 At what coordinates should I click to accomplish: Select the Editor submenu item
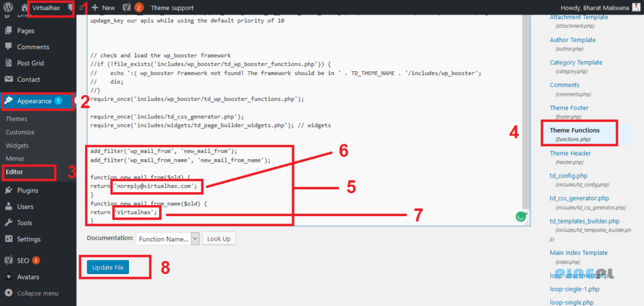point(14,172)
